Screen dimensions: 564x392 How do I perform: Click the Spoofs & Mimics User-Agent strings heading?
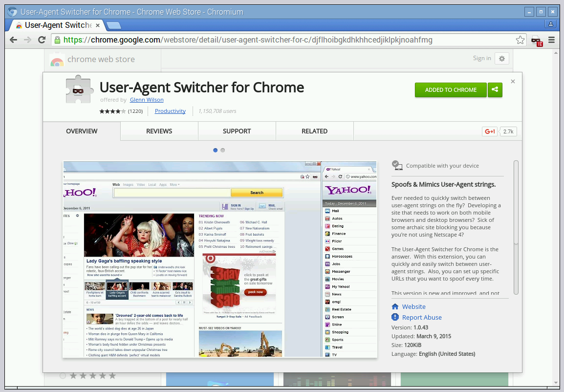(443, 184)
